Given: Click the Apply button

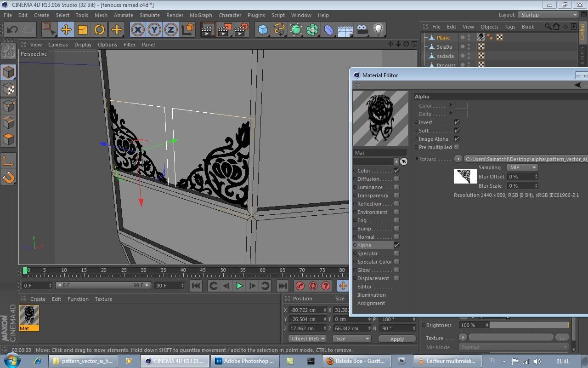Looking at the screenshot, I should pos(397,339).
